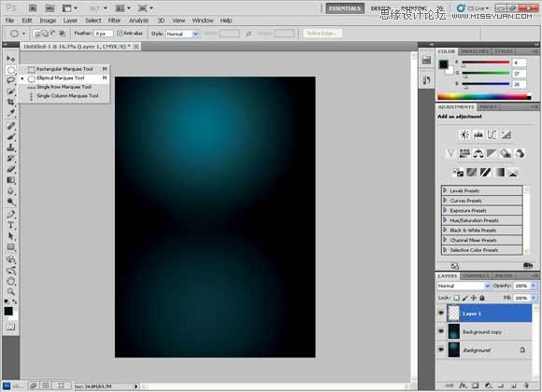542x392 pixels.
Task: Toggle lock position
Action: (474, 298)
